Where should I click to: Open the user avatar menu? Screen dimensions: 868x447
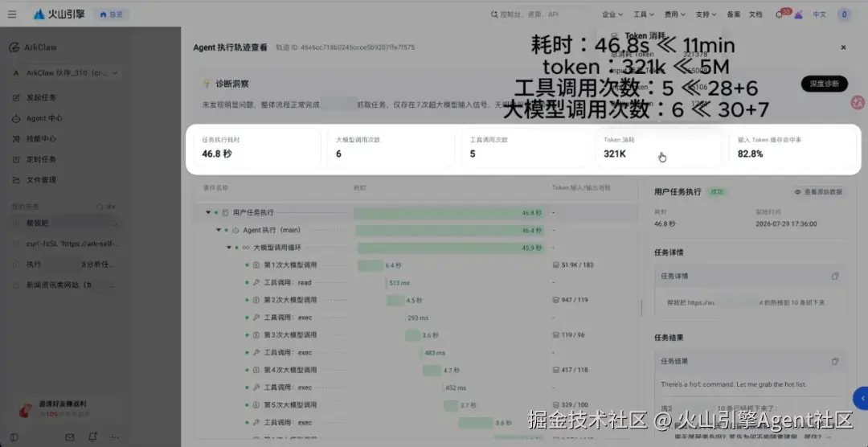pos(844,14)
